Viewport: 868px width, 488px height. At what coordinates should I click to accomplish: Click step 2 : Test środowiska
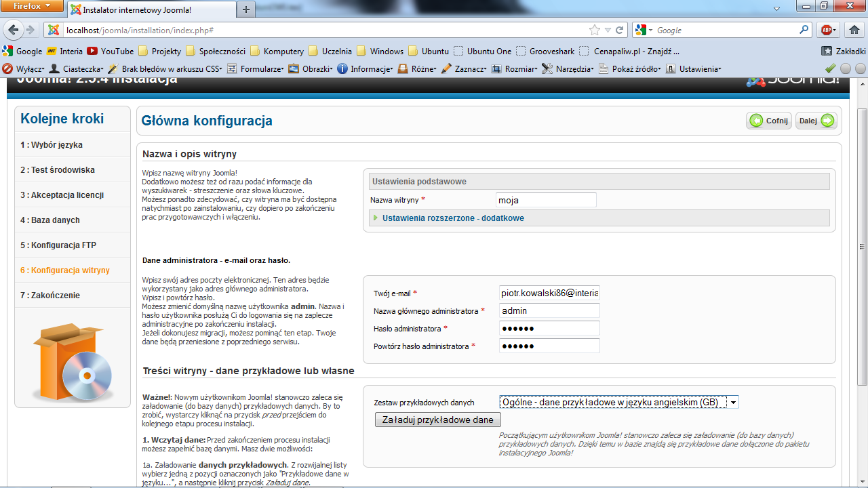(x=73, y=170)
